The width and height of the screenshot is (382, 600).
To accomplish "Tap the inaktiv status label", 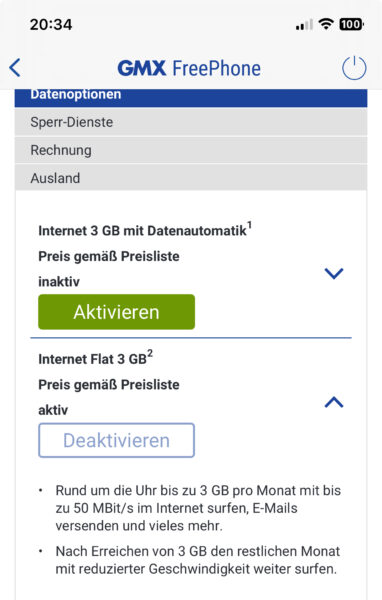I will point(59,282).
